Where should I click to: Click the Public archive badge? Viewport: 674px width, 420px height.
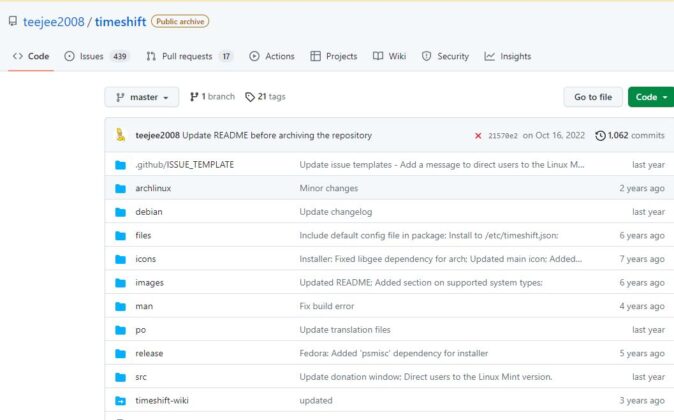click(x=180, y=21)
